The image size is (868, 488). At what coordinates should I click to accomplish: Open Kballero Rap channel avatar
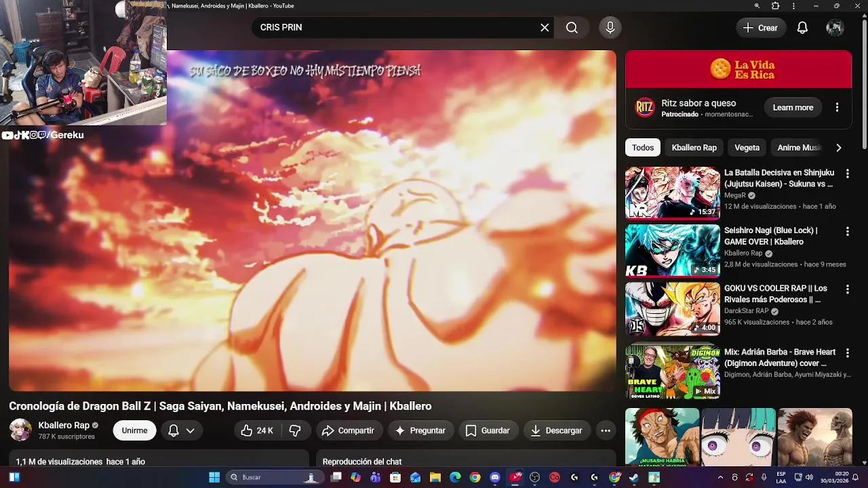[x=20, y=430]
